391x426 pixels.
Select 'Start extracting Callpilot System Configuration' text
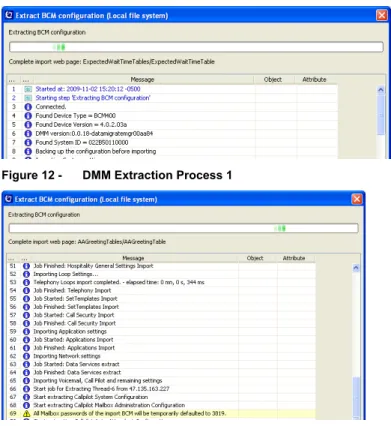[x=90, y=397]
